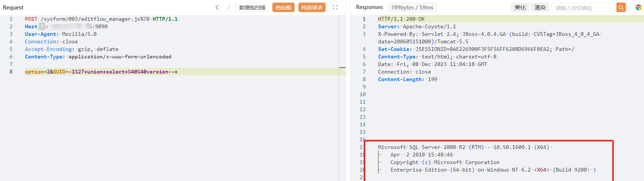Select the X-Powered-By response header
The width and height of the screenshot is (644, 181).
tap(490, 38)
